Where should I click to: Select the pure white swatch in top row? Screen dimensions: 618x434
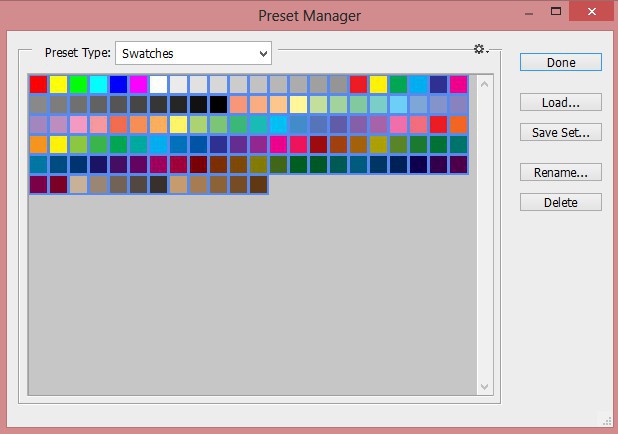pos(158,84)
